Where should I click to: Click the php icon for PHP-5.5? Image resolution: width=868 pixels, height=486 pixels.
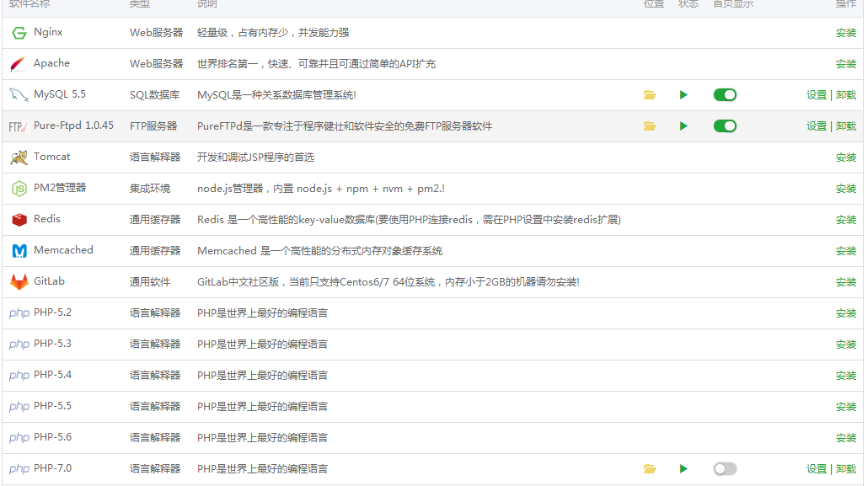click(19, 406)
